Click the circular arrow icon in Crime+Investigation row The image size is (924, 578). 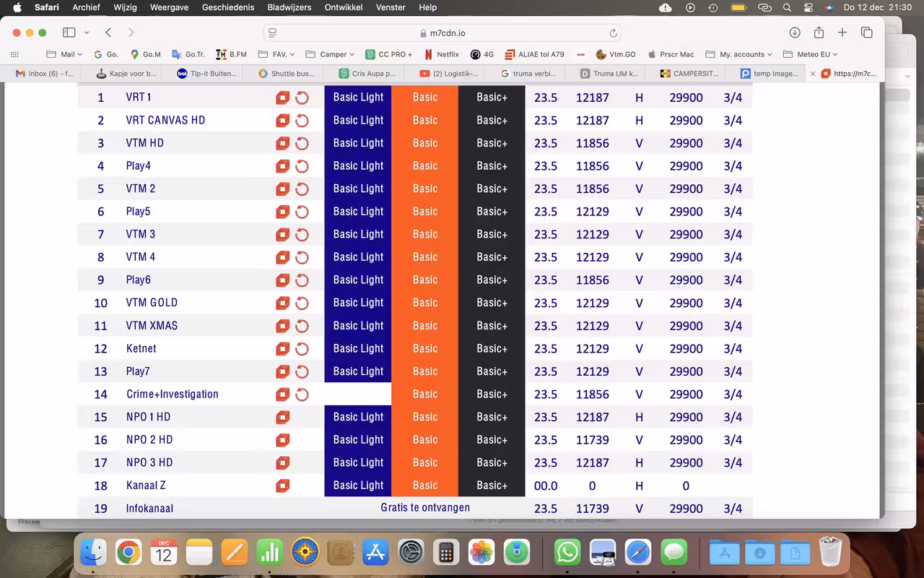tap(302, 394)
